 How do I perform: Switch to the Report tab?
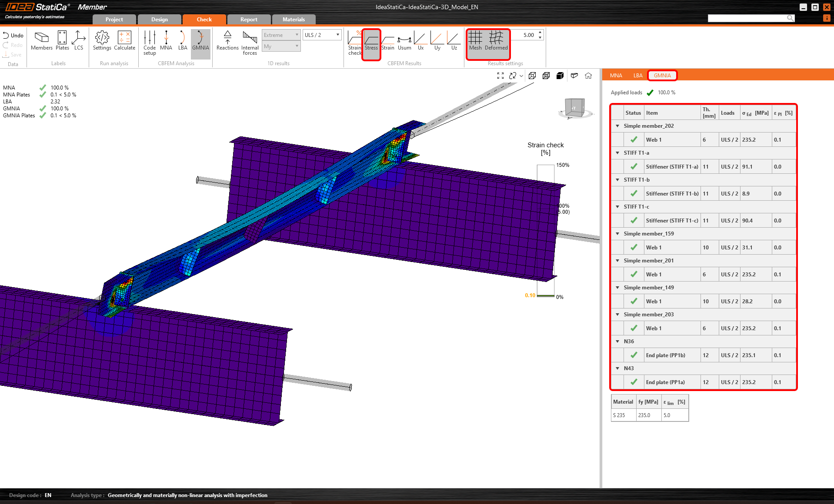(x=249, y=20)
